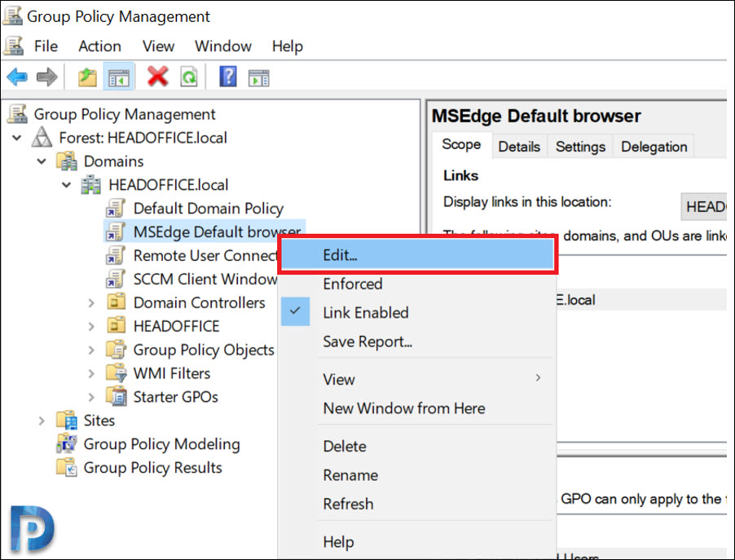Open the View menu in menu bar
The width and height of the screenshot is (735, 560).
click(158, 46)
